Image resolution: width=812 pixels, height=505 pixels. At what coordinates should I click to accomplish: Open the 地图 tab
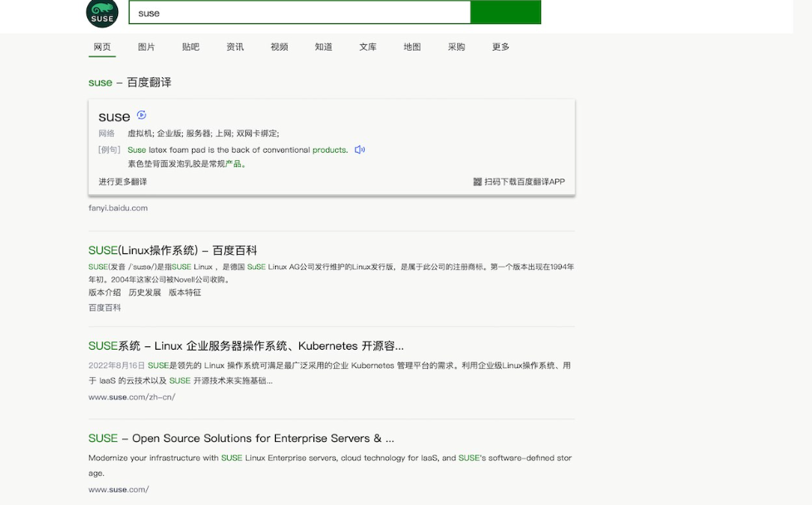tap(412, 47)
